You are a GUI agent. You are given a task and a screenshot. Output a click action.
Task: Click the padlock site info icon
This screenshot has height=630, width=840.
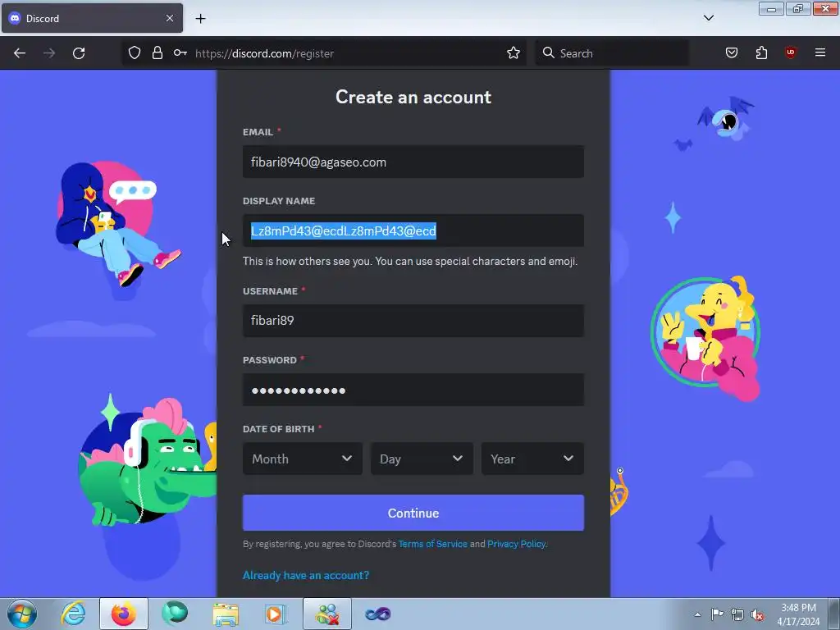[x=157, y=52]
